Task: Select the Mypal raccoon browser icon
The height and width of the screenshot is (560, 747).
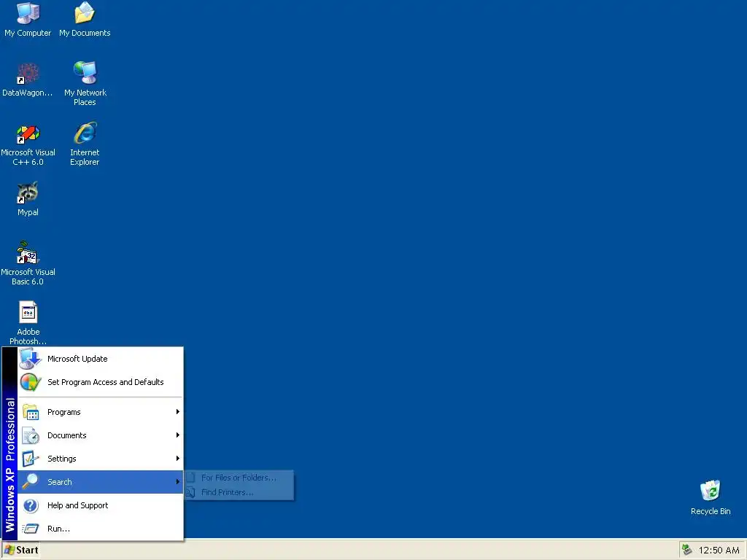Action: tap(28, 192)
